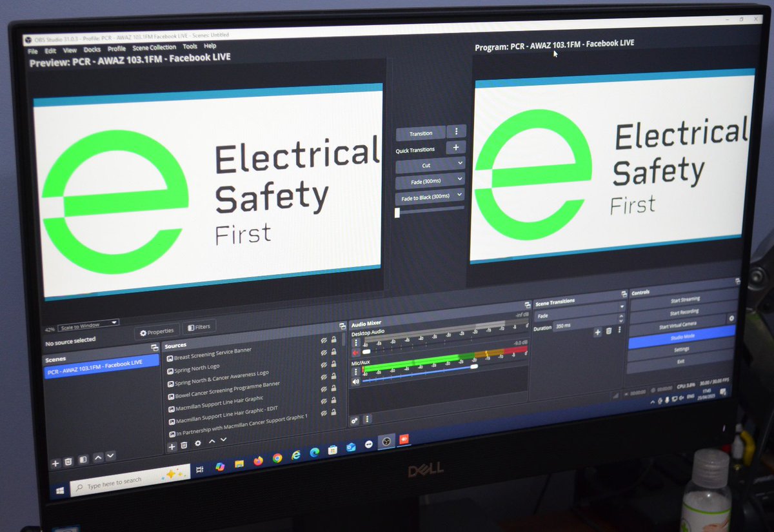Lock Breast Screening Service Banner padlock
The height and width of the screenshot is (532, 774).
pyautogui.click(x=334, y=339)
